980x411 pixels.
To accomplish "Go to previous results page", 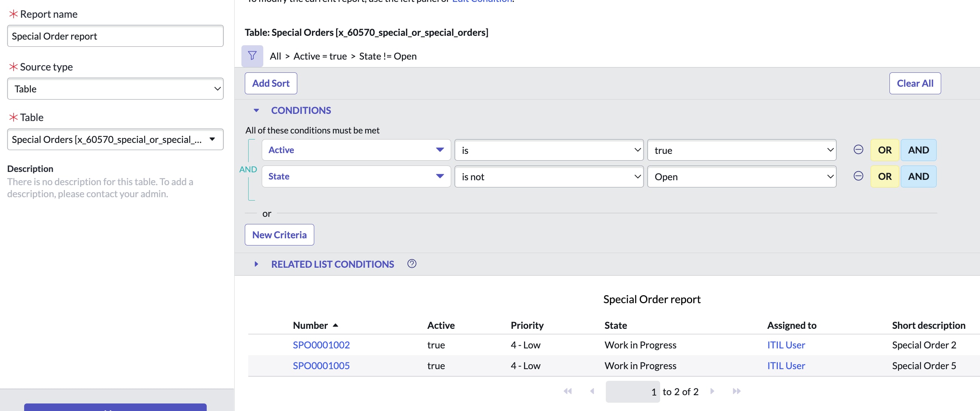I will [x=591, y=391].
